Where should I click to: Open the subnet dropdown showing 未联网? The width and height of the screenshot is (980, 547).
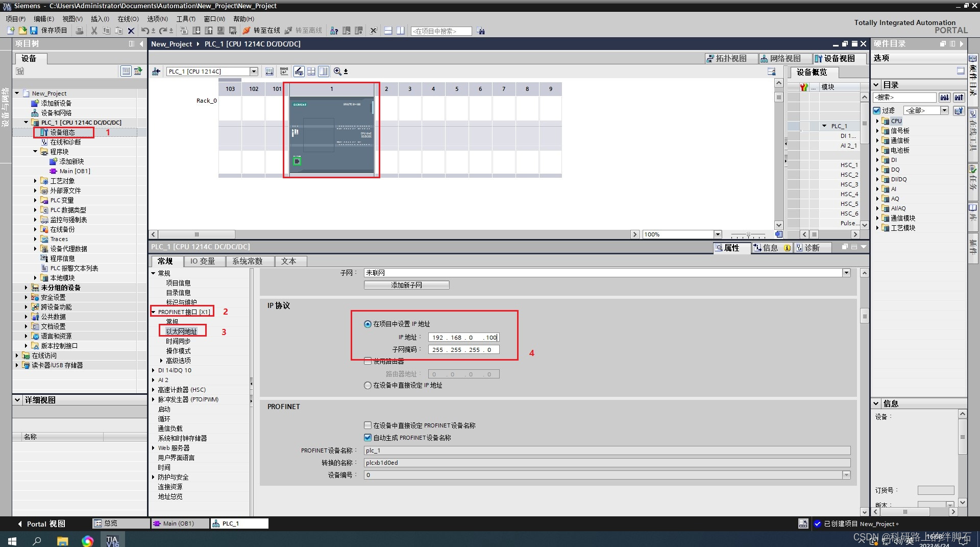pos(846,273)
